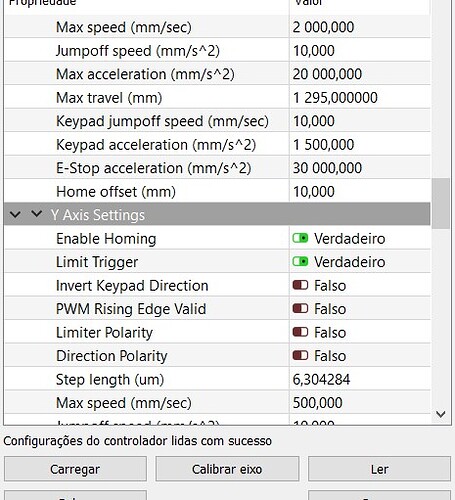Screen dimensions: 455x500
Task: Open the Calibrar eixo tool
Action: pos(227,469)
